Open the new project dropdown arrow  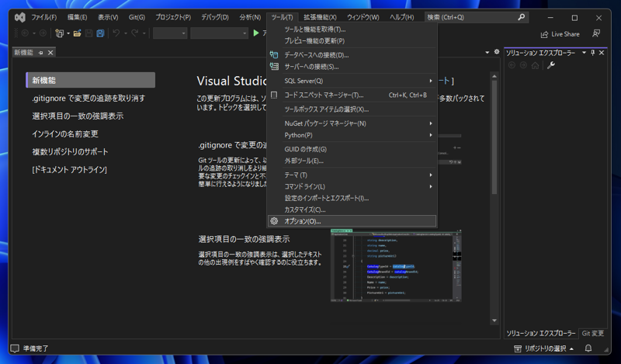click(x=68, y=33)
